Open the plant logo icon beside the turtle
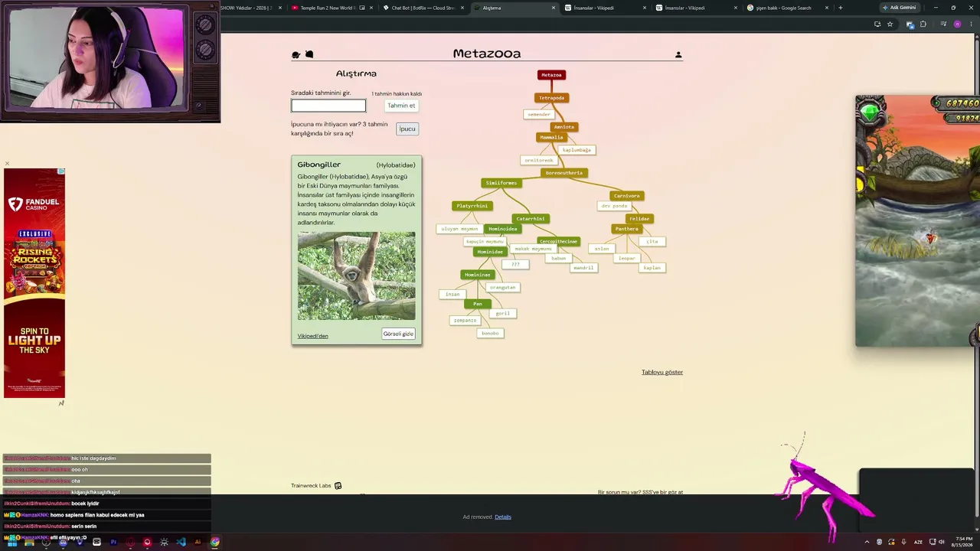Image resolution: width=980 pixels, height=551 pixels. point(309,54)
